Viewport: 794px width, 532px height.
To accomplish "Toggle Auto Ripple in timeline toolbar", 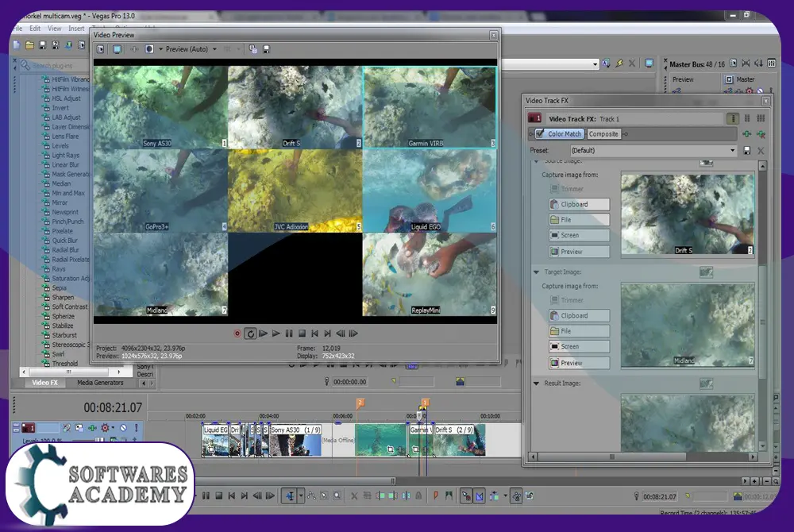I will 494,496.
